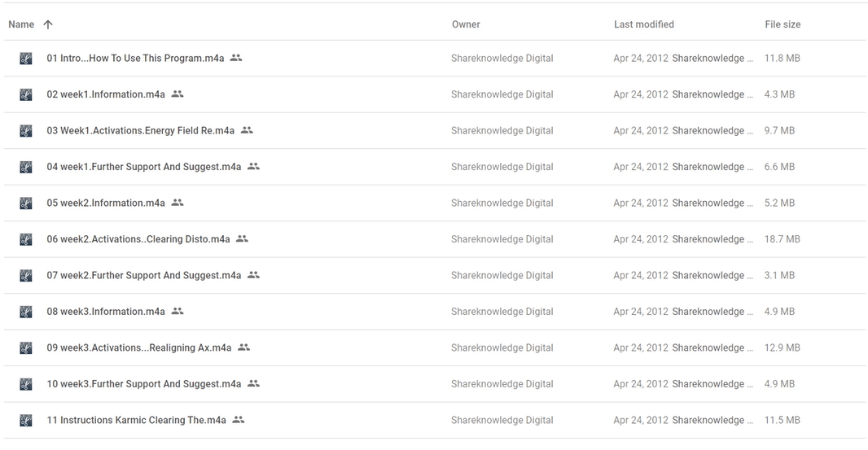The image size is (868, 450).
Task: Sort by the Last modified column header
Action: 644,24
